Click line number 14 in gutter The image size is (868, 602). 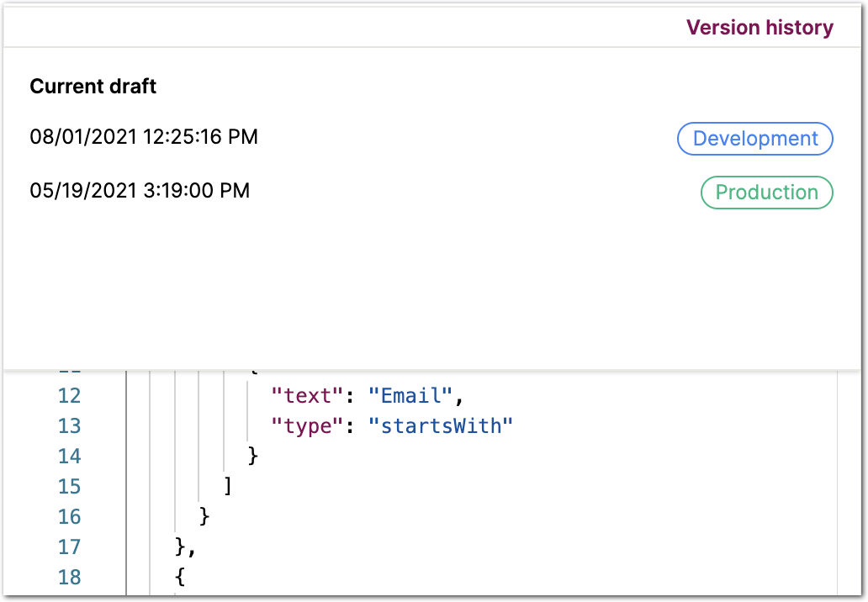69,456
